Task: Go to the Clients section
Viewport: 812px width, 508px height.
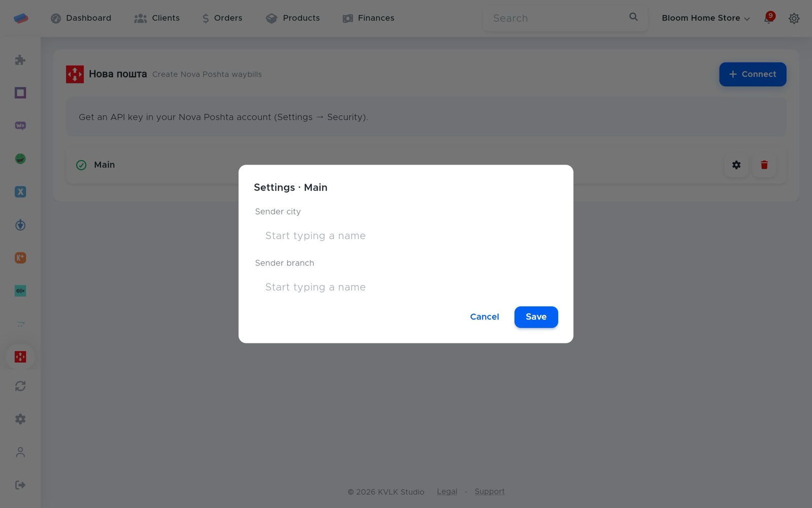Action: coord(157,18)
